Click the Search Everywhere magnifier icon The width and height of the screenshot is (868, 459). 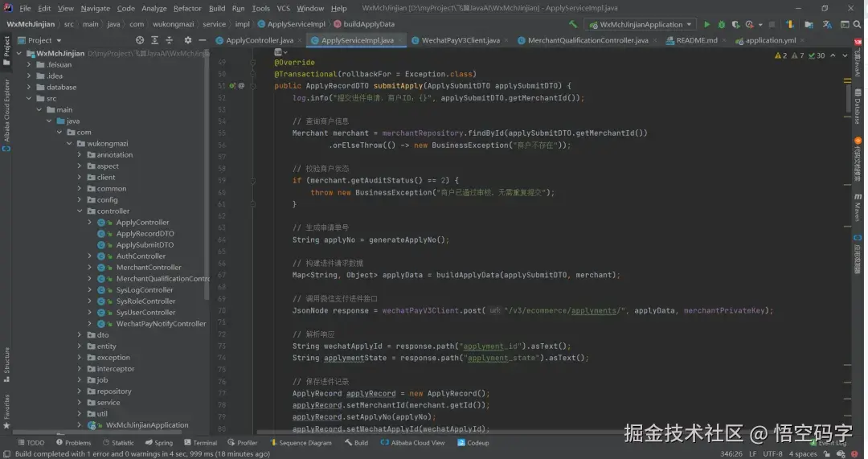(x=858, y=24)
